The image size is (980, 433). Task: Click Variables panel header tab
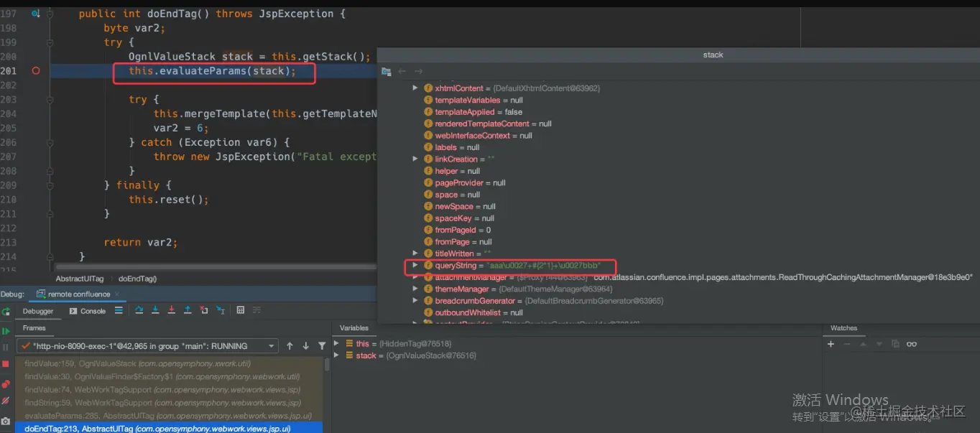point(354,327)
